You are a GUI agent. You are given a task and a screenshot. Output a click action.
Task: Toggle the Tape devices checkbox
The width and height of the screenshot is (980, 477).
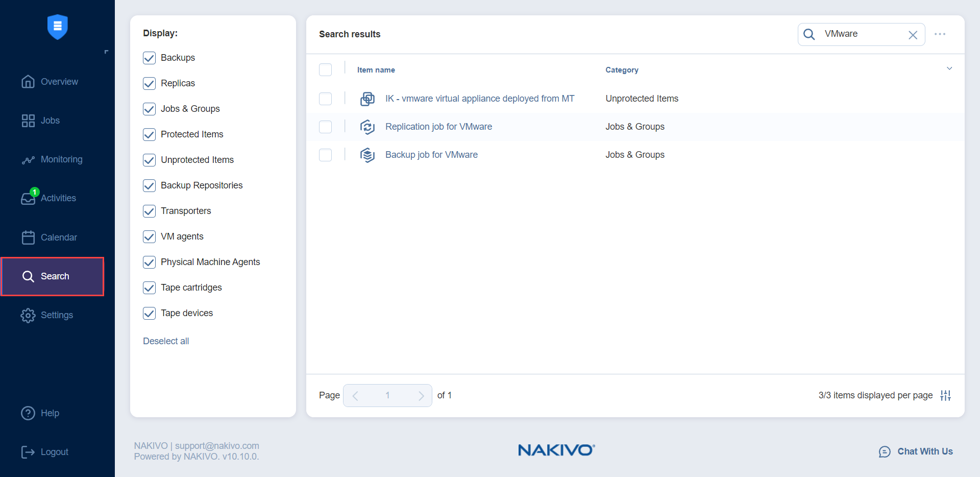149,313
